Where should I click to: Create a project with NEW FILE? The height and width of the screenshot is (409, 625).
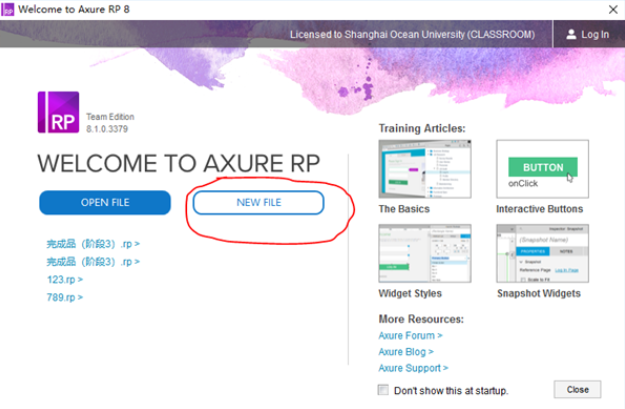coord(258,203)
